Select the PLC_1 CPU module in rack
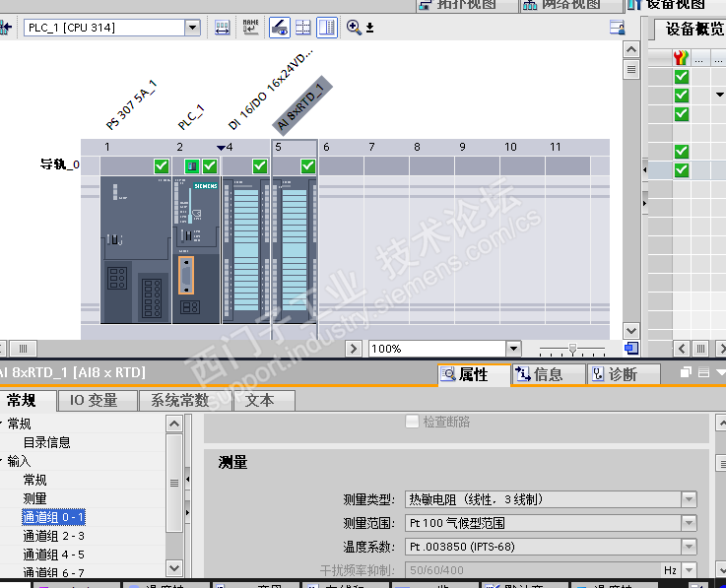 (196, 250)
